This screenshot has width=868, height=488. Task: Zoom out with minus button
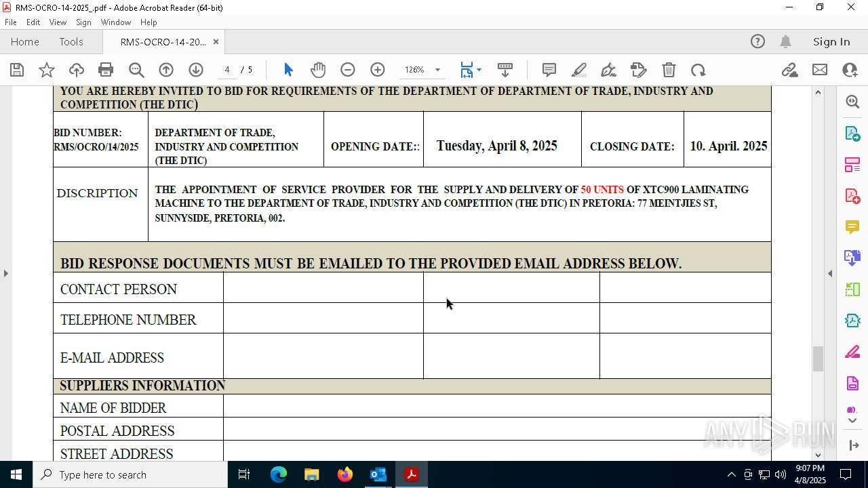pyautogui.click(x=348, y=70)
